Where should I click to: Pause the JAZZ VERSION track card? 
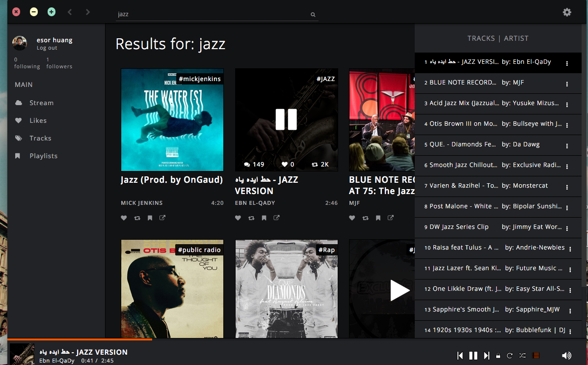coord(286,119)
